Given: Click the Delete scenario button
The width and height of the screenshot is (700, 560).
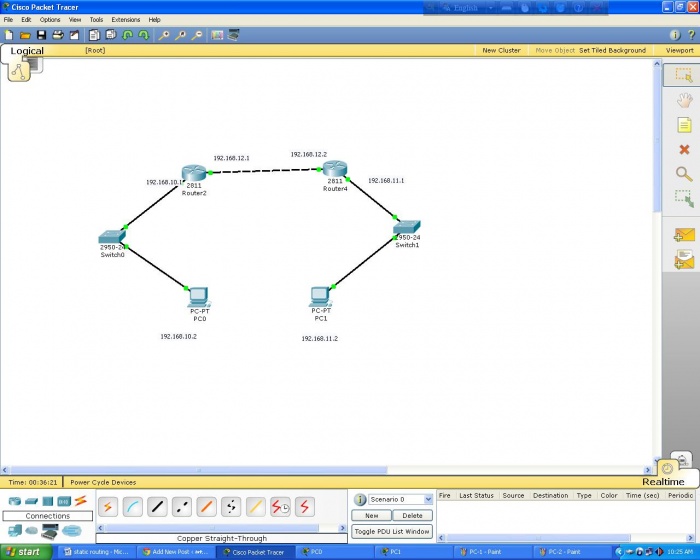Looking at the screenshot, I should [412, 515].
